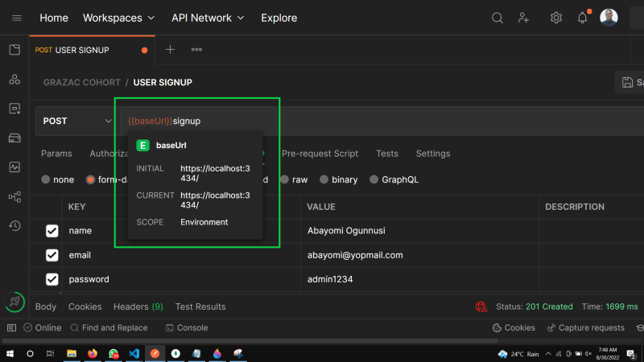Select the binary body type

coord(324,179)
